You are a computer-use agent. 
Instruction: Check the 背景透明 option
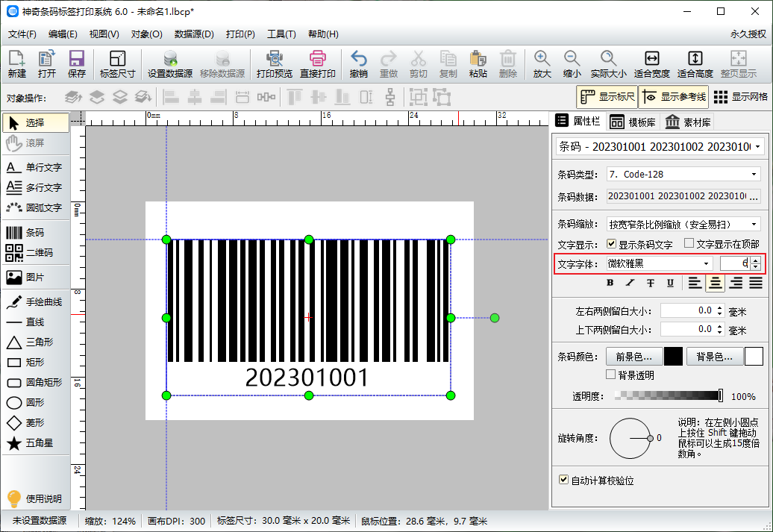pyautogui.click(x=611, y=375)
